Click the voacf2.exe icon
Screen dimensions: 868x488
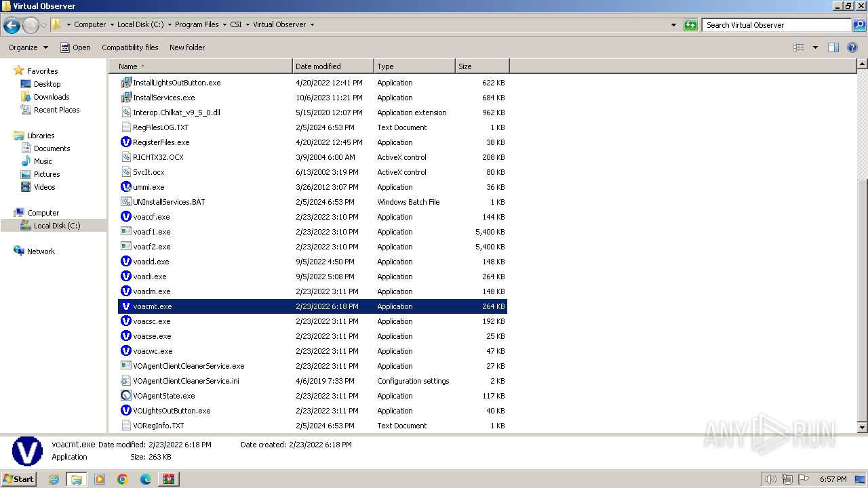[x=125, y=247]
